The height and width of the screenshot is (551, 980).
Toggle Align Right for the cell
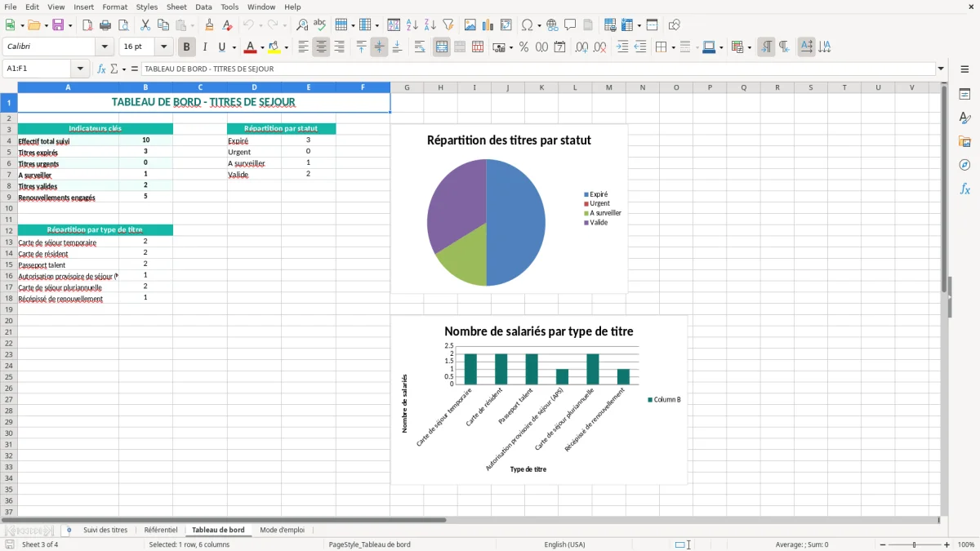[339, 47]
